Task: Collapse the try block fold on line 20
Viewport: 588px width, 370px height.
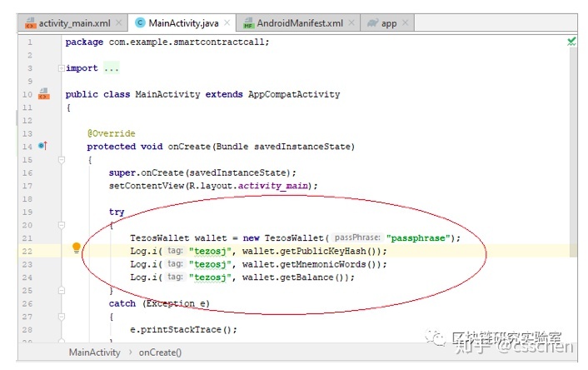Action: (62, 225)
